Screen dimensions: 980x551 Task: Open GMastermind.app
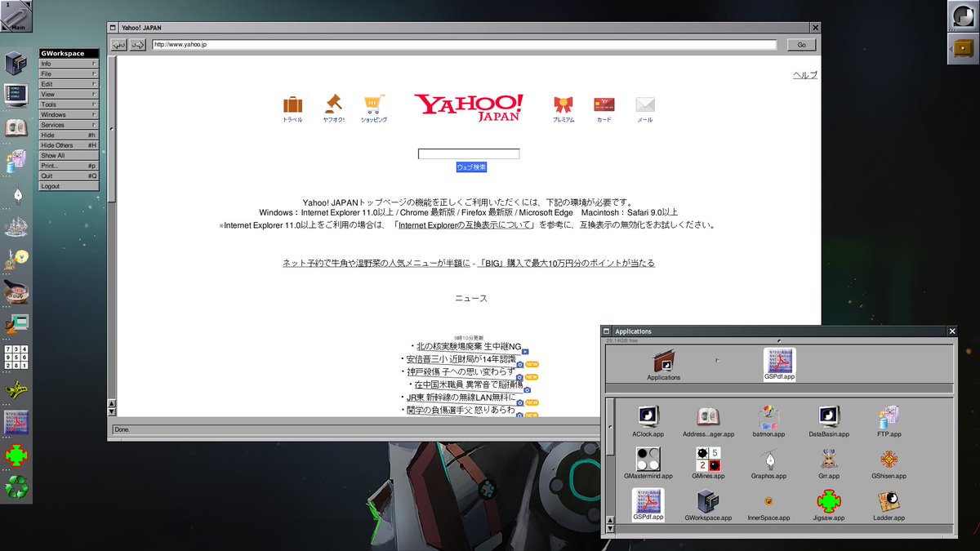[648, 457]
